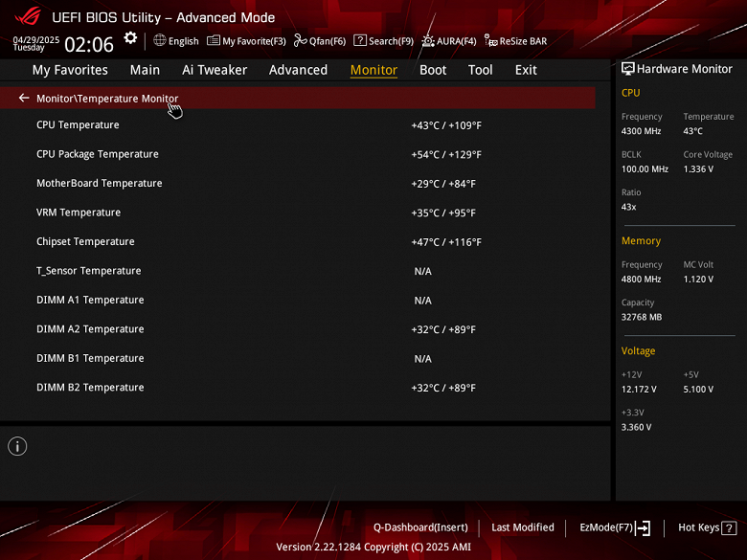
Task: Click the +29°C / +84°F value
Action: [x=443, y=184]
